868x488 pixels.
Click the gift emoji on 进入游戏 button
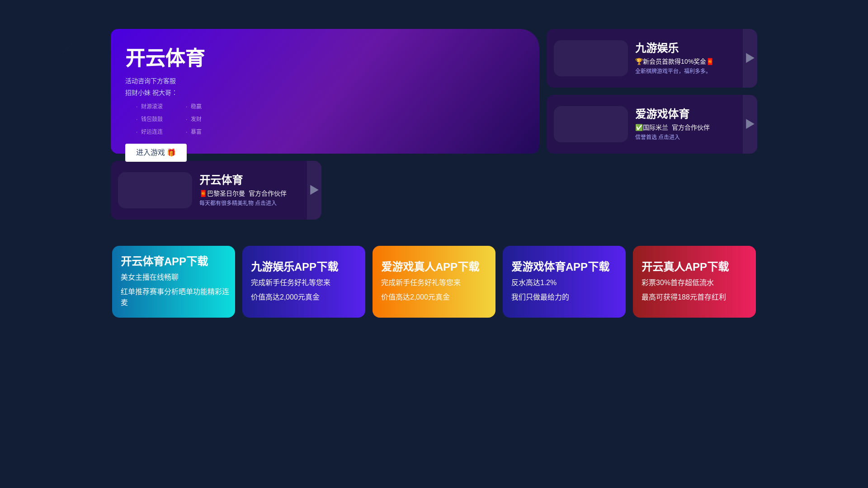click(171, 153)
